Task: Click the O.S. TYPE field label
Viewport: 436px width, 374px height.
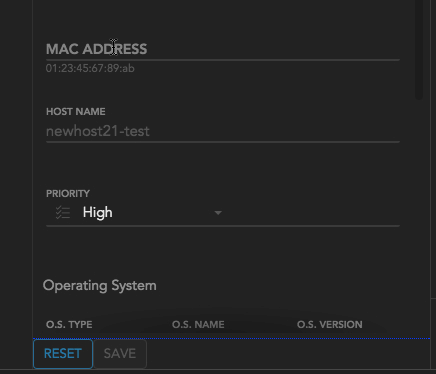Action: 69,325
